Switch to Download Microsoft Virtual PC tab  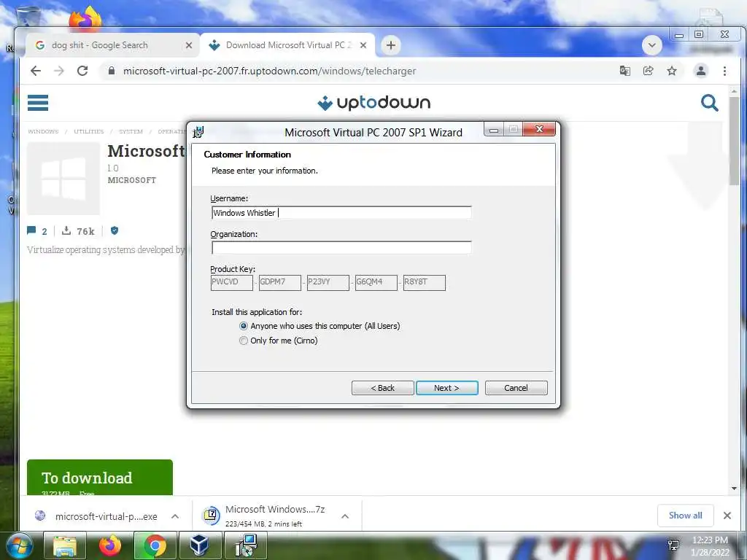(289, 45)
